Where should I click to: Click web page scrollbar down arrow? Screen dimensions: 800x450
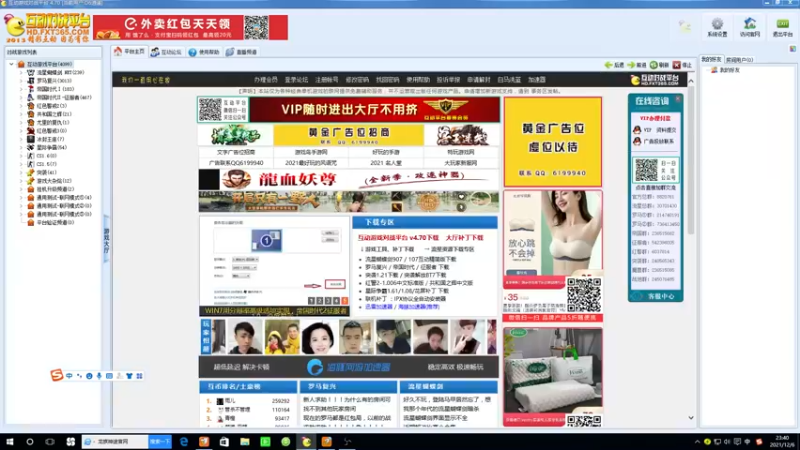click(x=691, y=418)
